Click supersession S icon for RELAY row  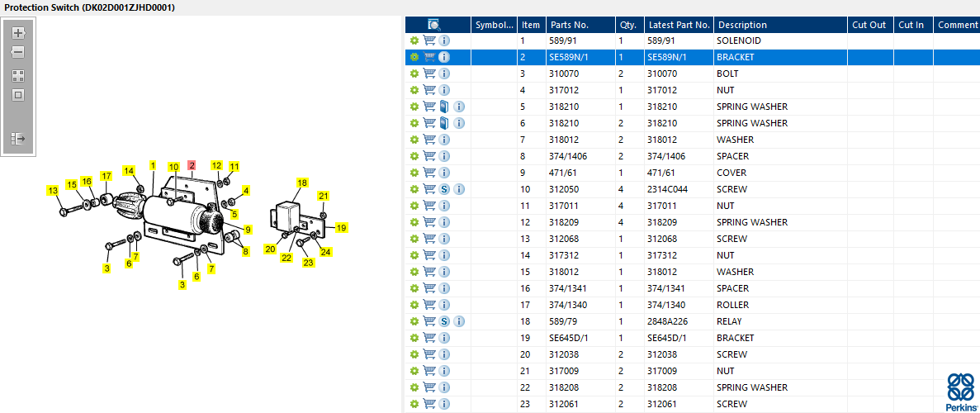pyautogui.click(x=444, y=321)
